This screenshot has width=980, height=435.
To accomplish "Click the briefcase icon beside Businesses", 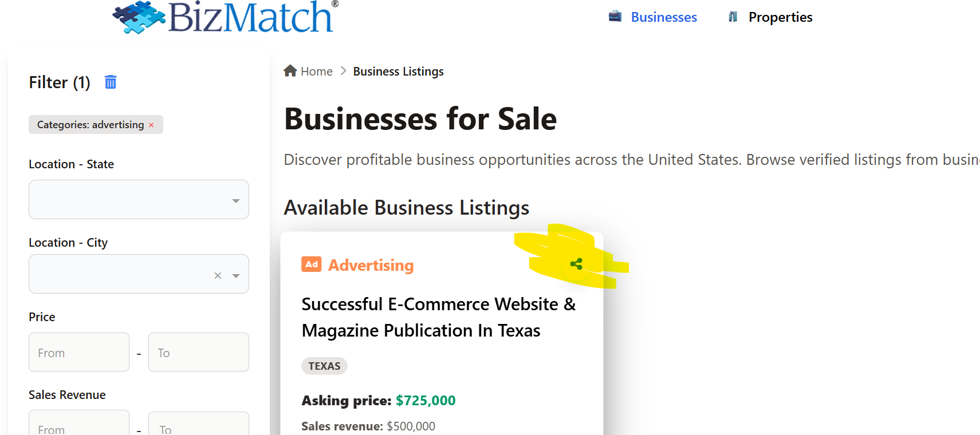I will point(615,17).
